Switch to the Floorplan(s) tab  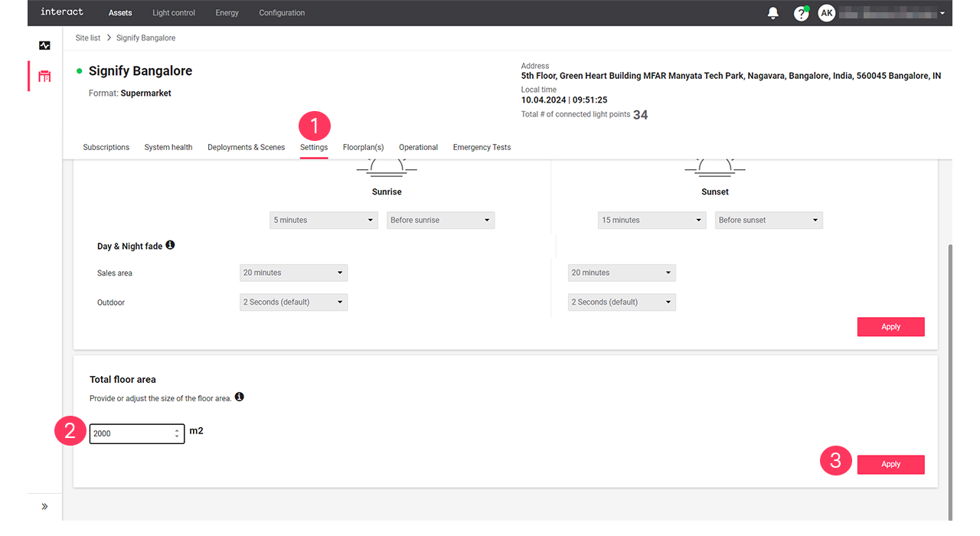[363, 147]
